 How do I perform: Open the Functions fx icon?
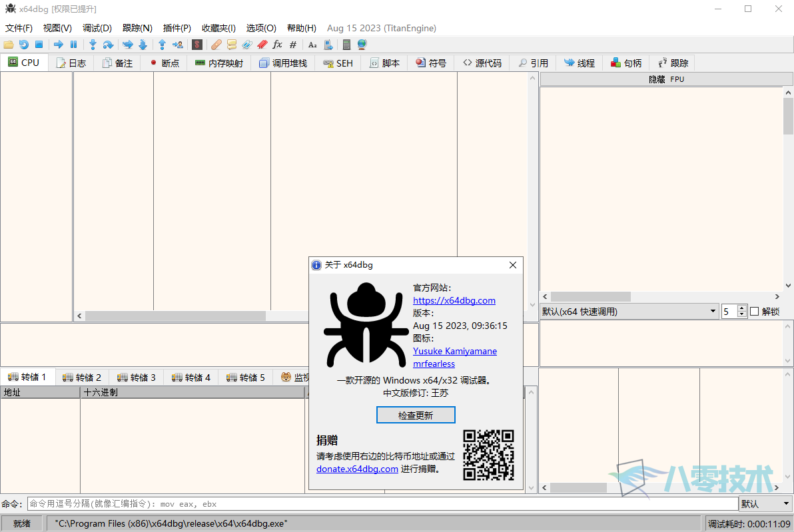coord(278,45)
